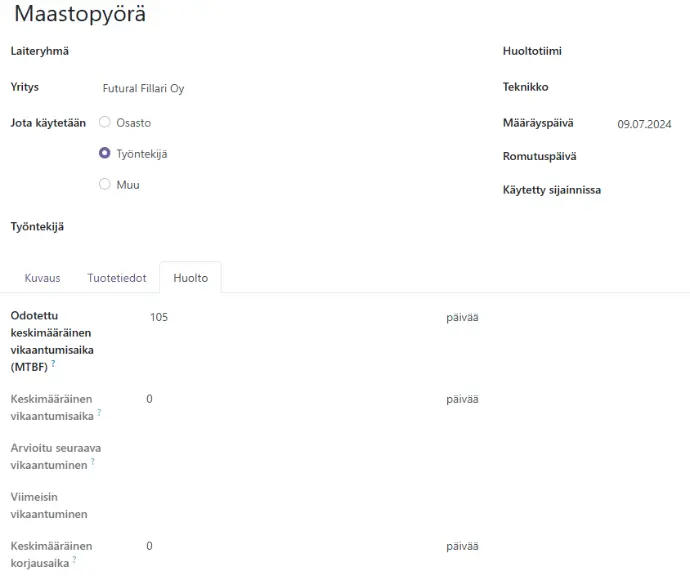Click the company Futural Fillari Oy
This screenshot has width=690, height=580.
[x=143, y=89]
